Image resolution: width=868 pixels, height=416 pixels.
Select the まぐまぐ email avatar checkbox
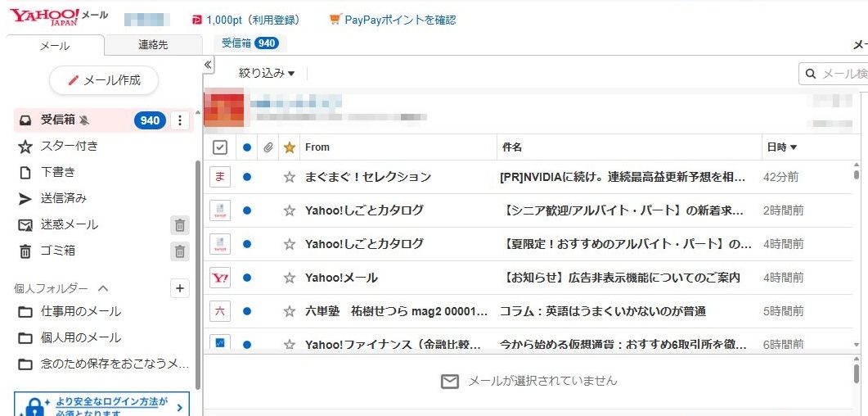pos(219,177)
